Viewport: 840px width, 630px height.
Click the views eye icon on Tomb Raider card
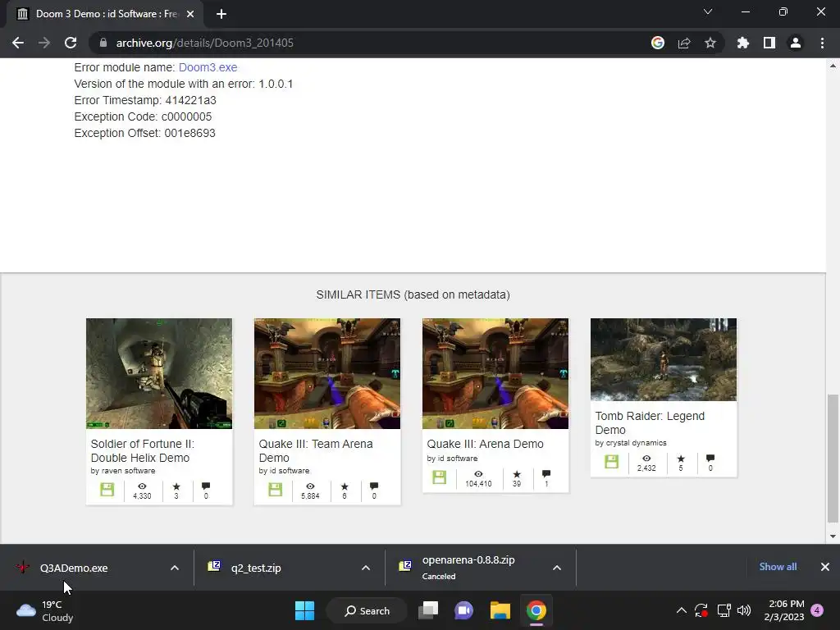click(646, 458)
